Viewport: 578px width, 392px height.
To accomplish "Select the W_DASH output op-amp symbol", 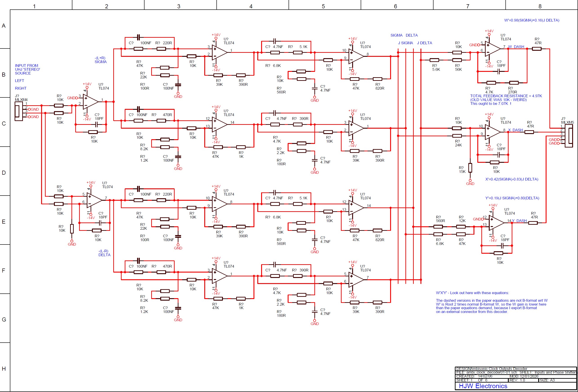I will [492, 49].
